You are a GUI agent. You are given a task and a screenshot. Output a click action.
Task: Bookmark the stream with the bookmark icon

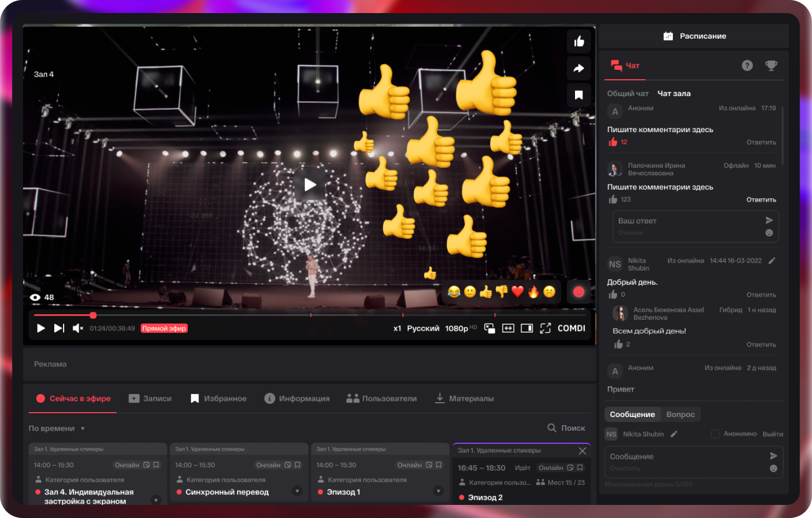[x=579, y=95]
